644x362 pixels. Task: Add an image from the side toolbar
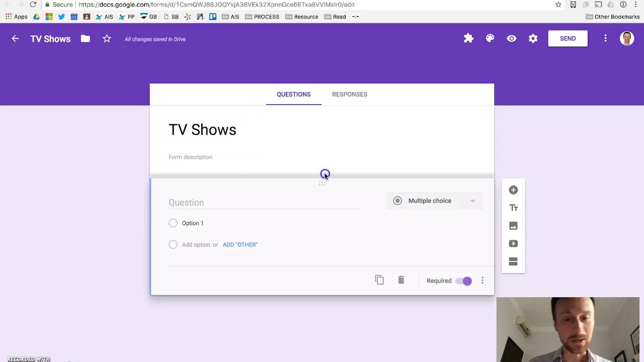513,226
